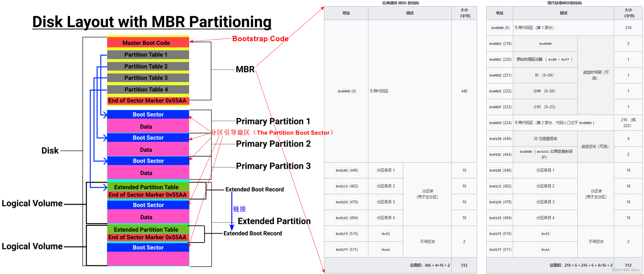The image size is (644, 274).
Task: Select the End of Sector Marker 0x55AA block
Action: pos(148,101)
